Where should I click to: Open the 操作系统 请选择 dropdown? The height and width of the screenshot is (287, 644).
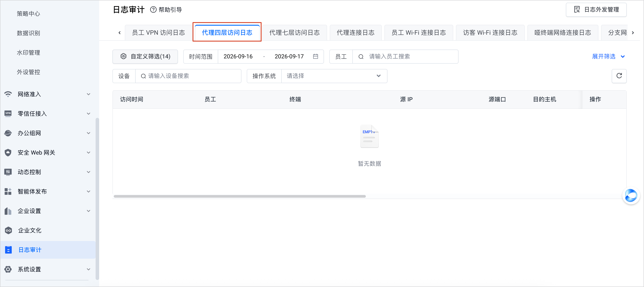pyautogui.click(x=334, y=76)
